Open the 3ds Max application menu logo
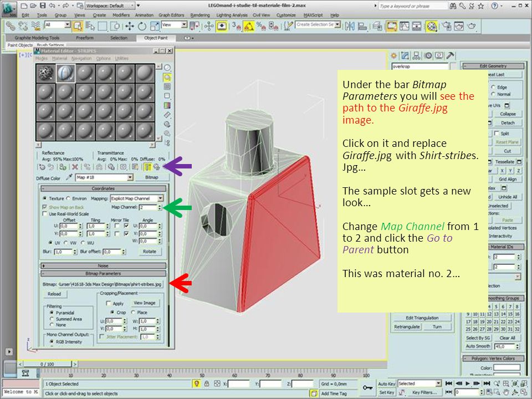532x399 pixels. (9, 9)
